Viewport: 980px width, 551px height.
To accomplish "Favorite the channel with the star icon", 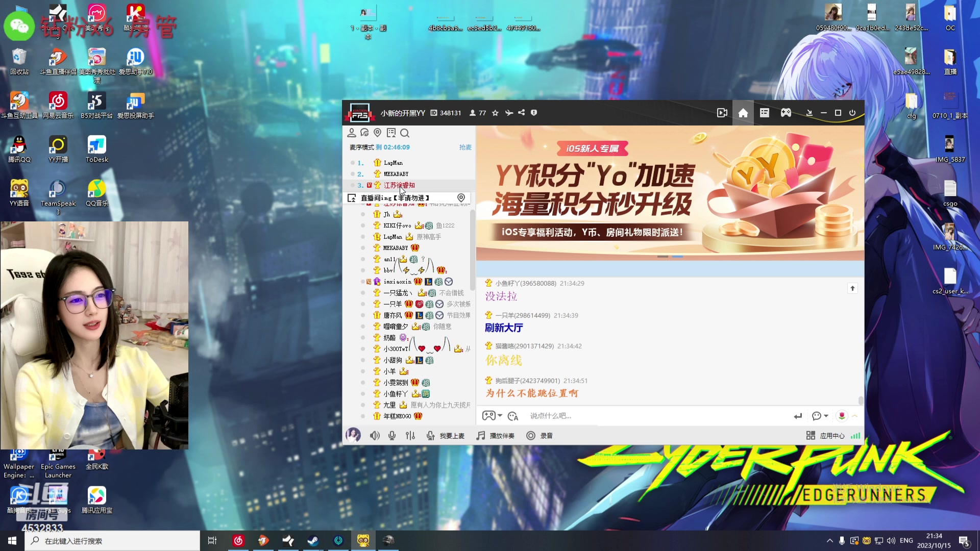I will (495, 113).
